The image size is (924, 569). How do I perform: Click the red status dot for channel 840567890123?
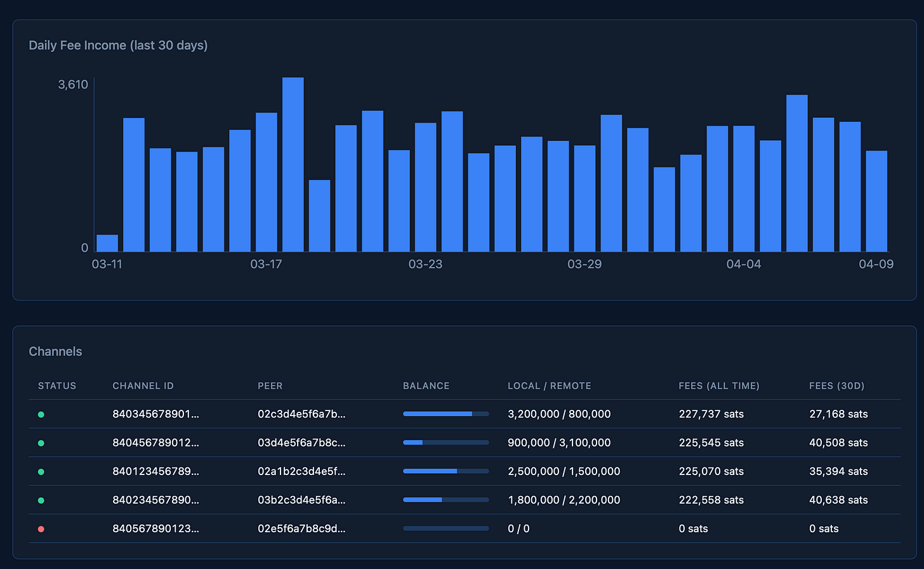click(x=41, y=529)
